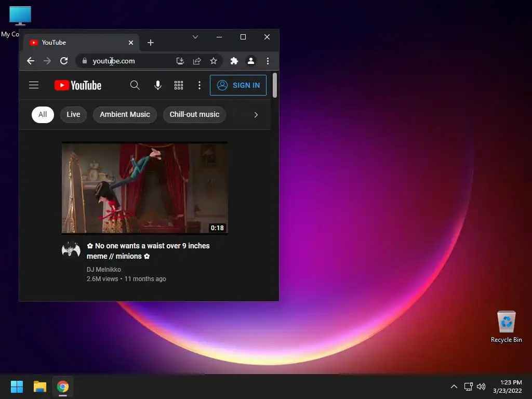Open the Chrome profile avatar
The width and height of the screenshot is (532, 399).
251,61
